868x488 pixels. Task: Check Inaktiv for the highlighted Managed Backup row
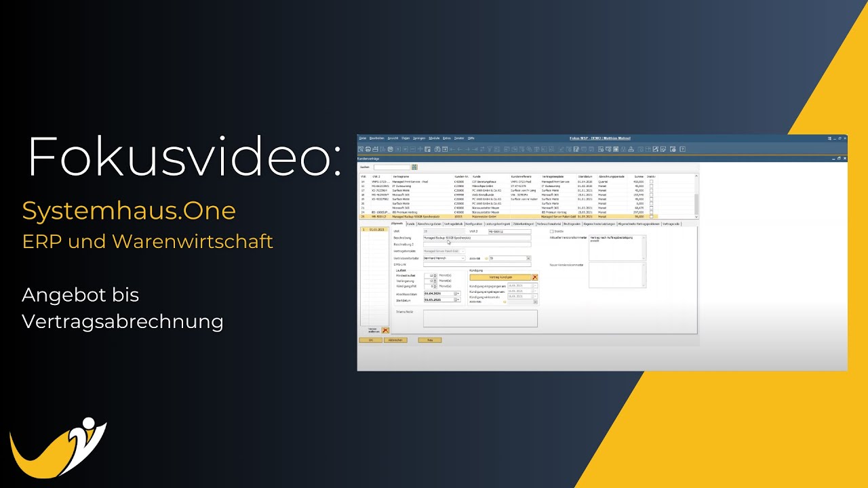[651, 216]
